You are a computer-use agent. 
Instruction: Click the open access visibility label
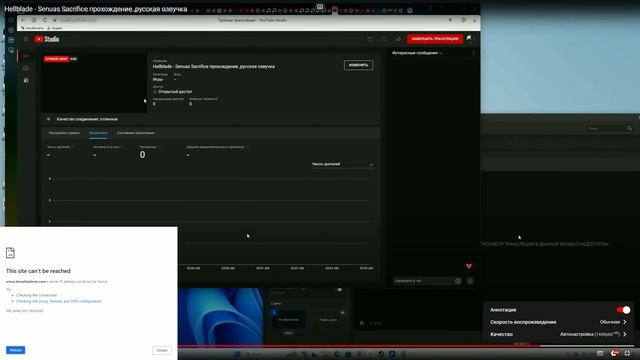175,92
